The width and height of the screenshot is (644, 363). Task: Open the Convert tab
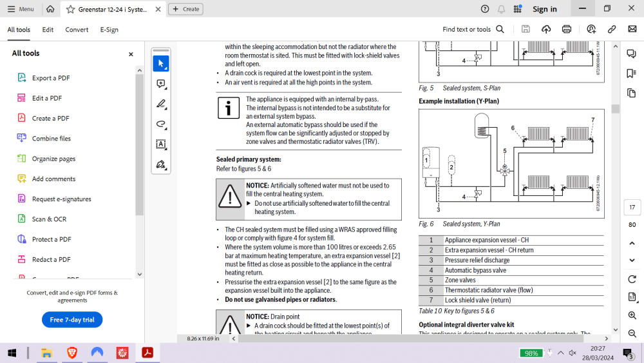(x=77, y=30)
